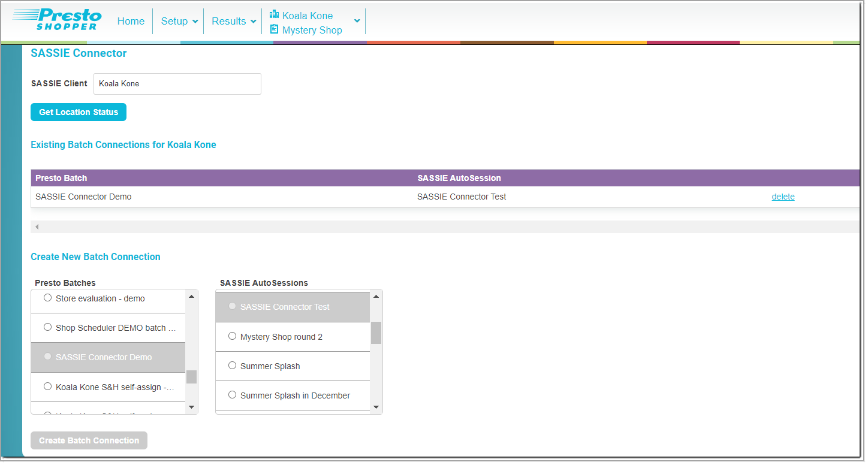Click the SASSIE AutoSessions list label
The height and width of the screenshot is (465, 868).
[x=264, y=283]
